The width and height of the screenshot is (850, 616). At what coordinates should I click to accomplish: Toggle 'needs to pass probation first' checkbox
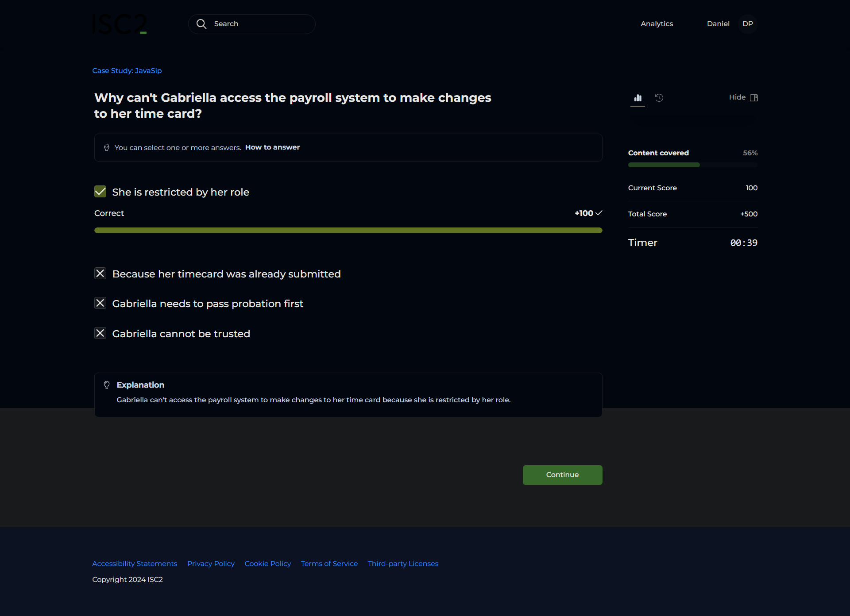100,303
